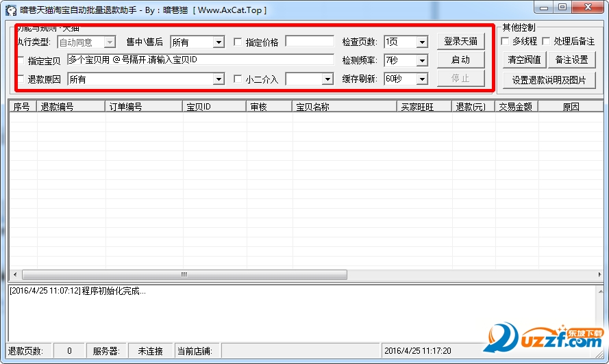Click the 停止 button
This screenshot has height=364, width=609.
coord(460,79)
